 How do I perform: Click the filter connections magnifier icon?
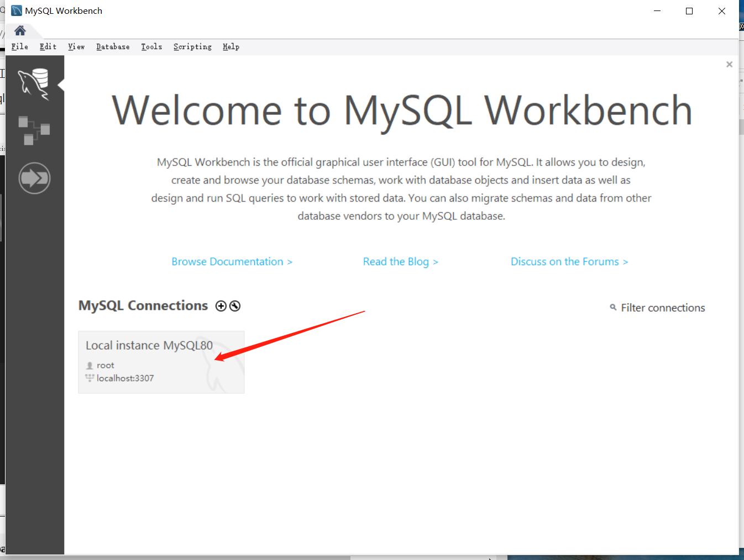click(x=613, y=307)
